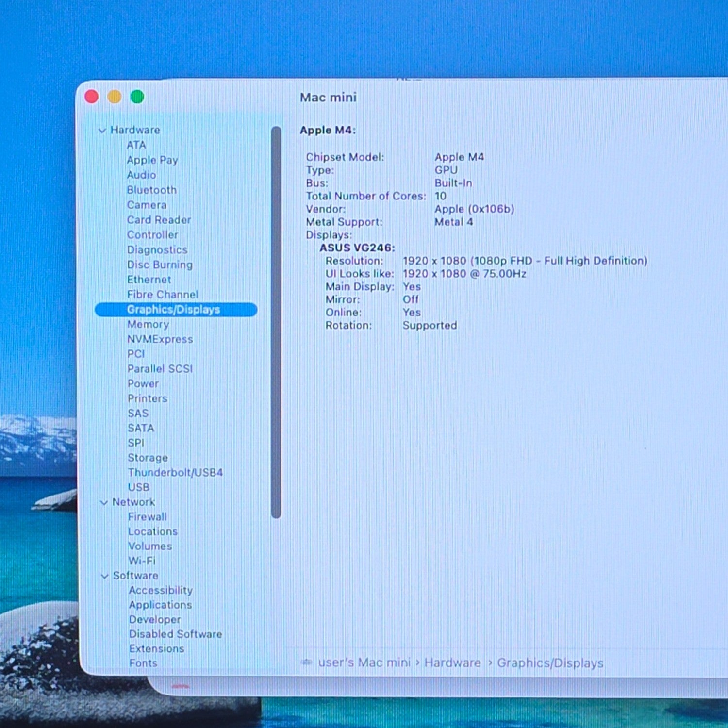Minimize the window with the yellow button
Viewport: 728px width, 728px height.
tap(114, 97)
